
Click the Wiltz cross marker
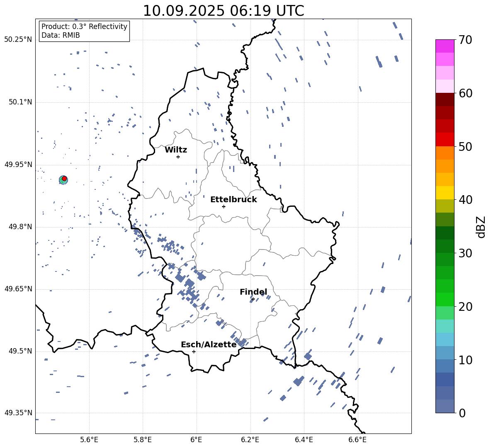click(x=178, y=157)
